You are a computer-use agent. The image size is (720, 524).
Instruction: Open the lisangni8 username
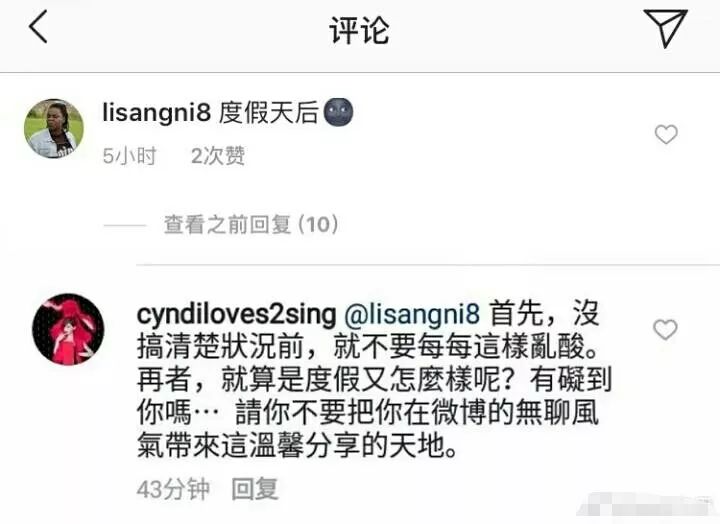[x=157, y=113]
